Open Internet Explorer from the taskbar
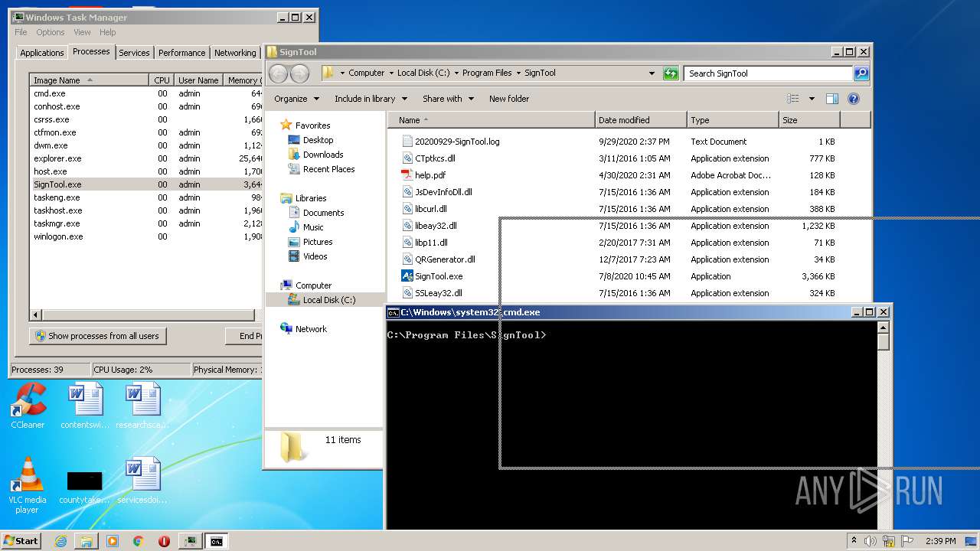The height and width of the screenshot is (551, 980). tap(60, 541)
